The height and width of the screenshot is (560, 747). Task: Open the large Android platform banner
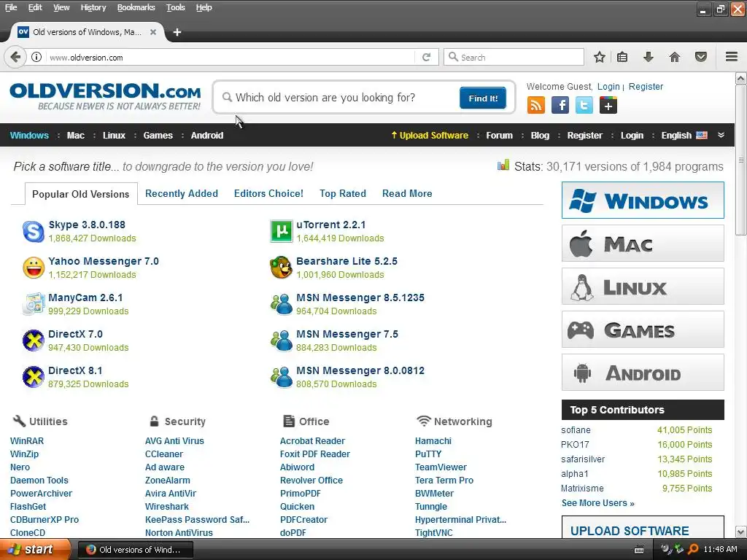click(x=643, y=373)
